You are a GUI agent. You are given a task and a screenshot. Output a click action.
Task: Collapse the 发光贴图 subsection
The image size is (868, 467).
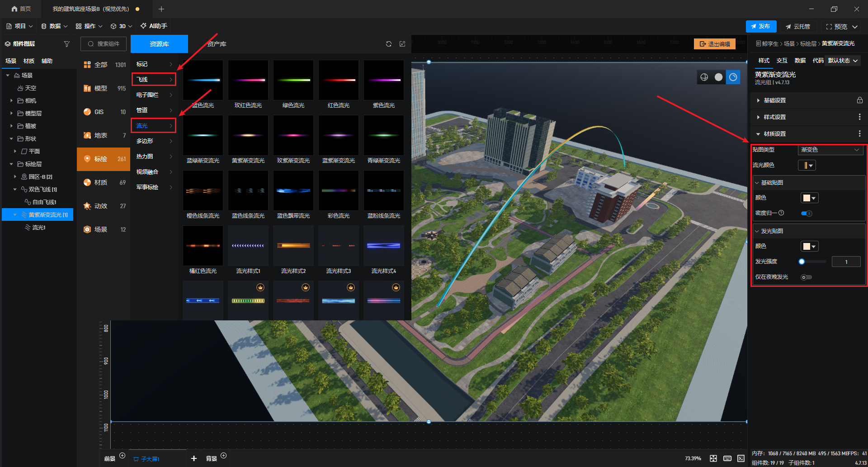point(757,231)
